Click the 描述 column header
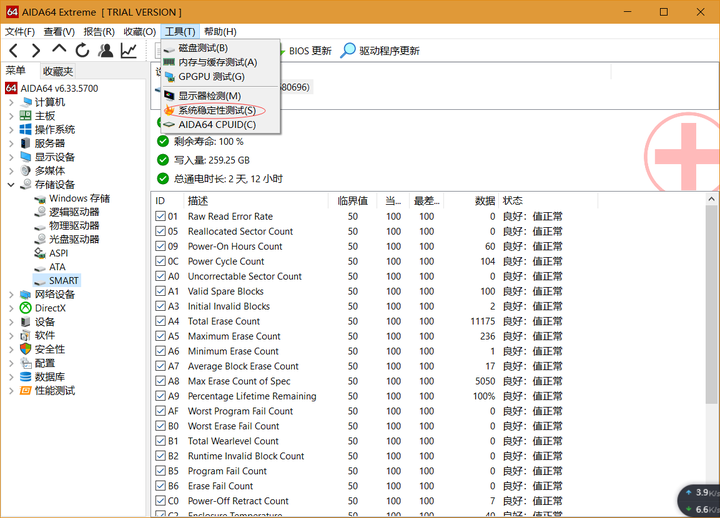 point(198,201)
